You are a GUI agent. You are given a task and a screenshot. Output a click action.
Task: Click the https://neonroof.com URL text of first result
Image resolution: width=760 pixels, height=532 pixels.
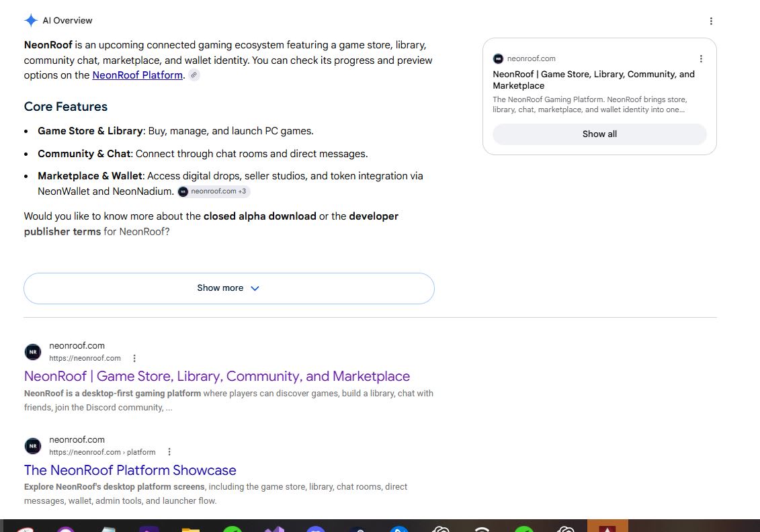[x=85, y=358]
